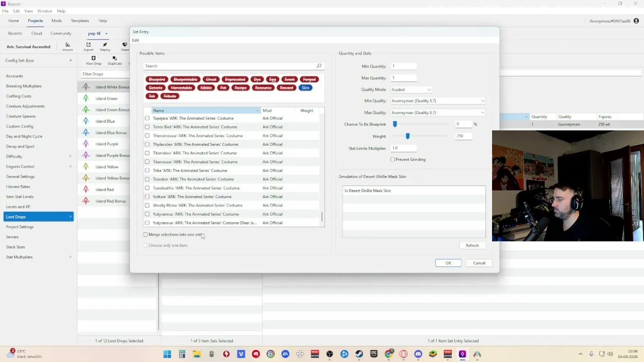Click the Import toolbar icon
The height and width of the screenshot is (362, 644).
[x=67, y=45]
